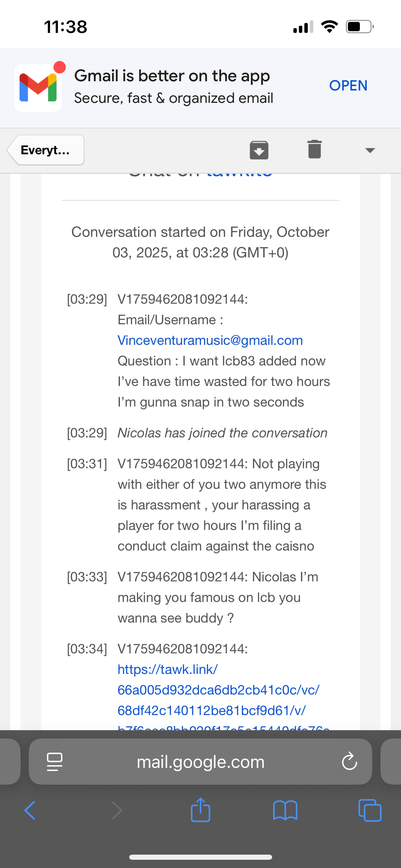Show all open Safari tabs

point(369,810)
